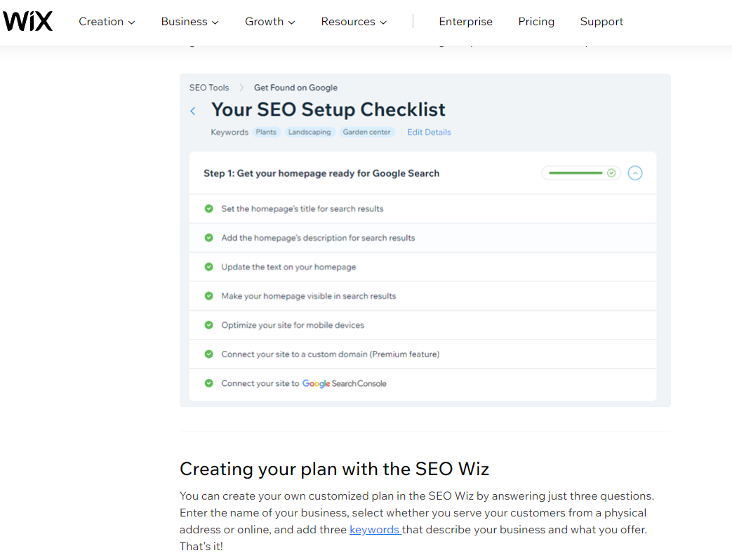Click the Get Found on Google breadcrumb
Viewport: 732px width, 560px height.
click(295, 88)
